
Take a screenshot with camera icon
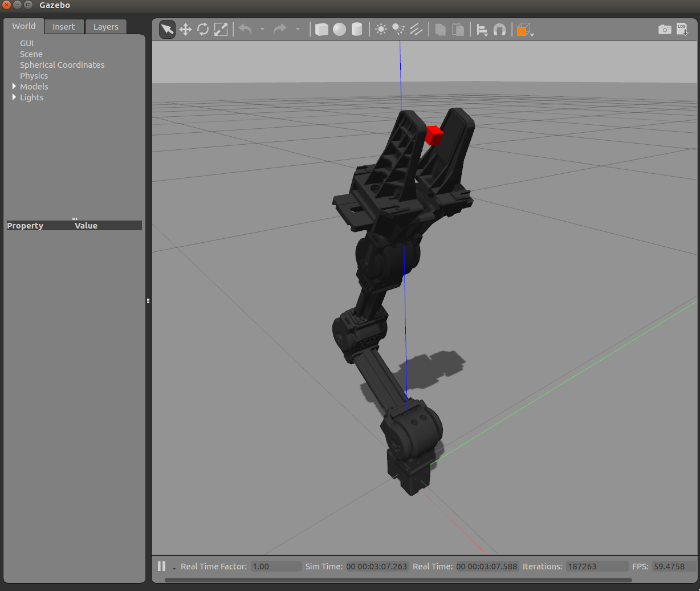coord(665,30)
